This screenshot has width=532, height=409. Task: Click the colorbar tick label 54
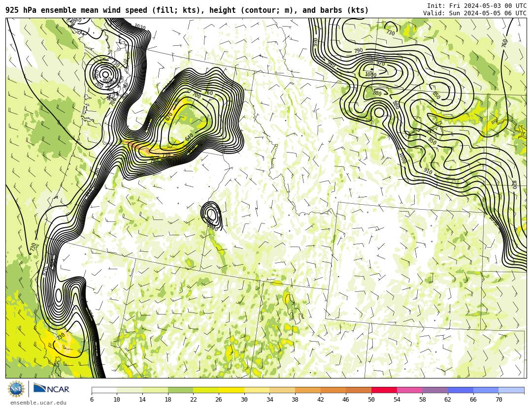[397, 400]
